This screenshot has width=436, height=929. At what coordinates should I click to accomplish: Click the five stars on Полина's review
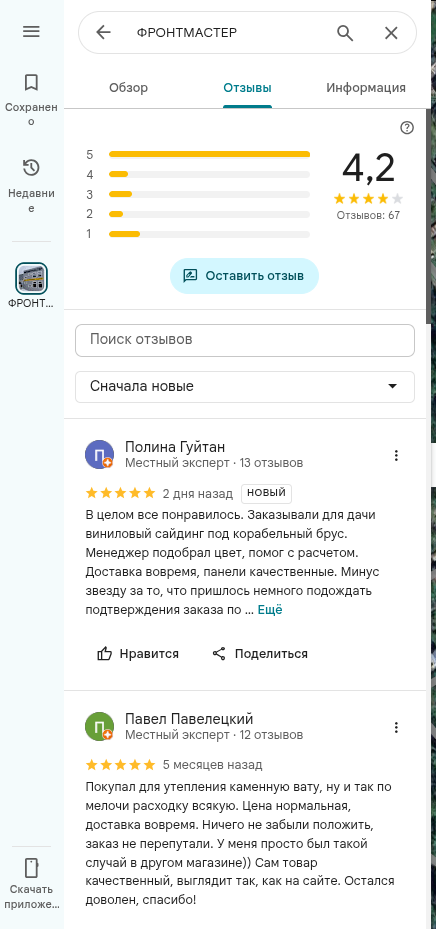pyautogui.click(x=120, y=493)
